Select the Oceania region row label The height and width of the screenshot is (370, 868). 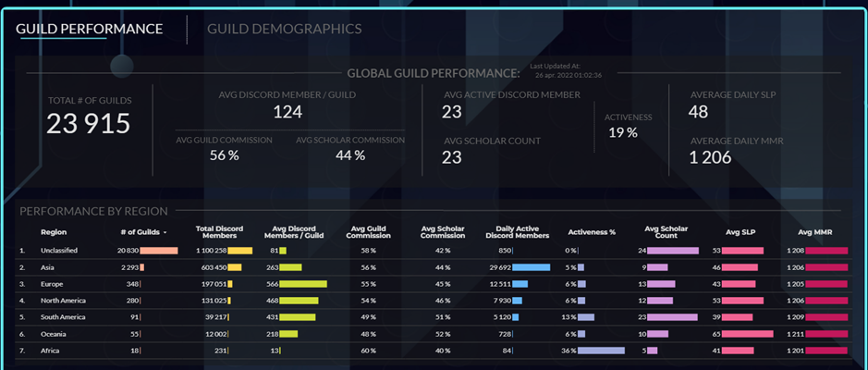click(x=52, y=334)
